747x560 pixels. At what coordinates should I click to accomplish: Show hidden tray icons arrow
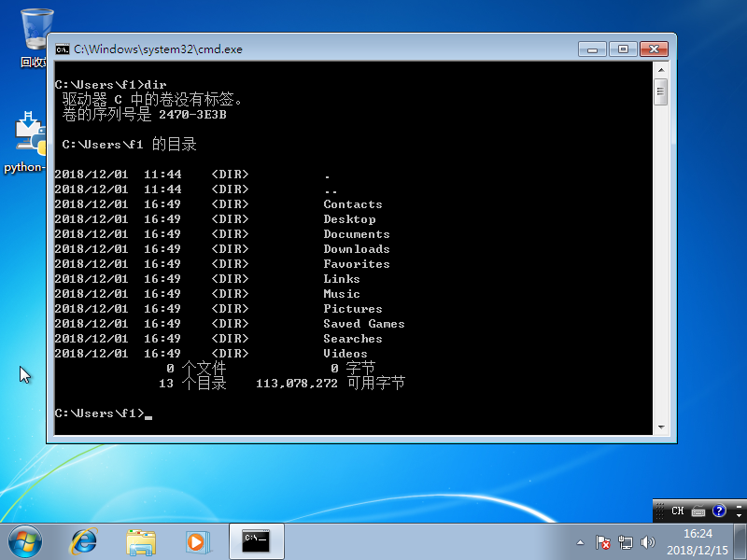click(x=580, y=542)
